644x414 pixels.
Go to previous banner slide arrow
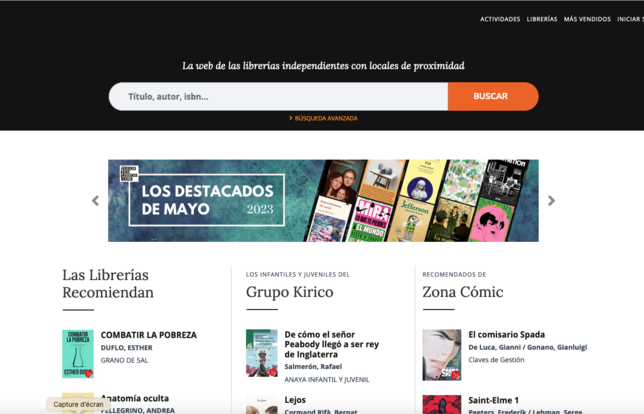96,201
